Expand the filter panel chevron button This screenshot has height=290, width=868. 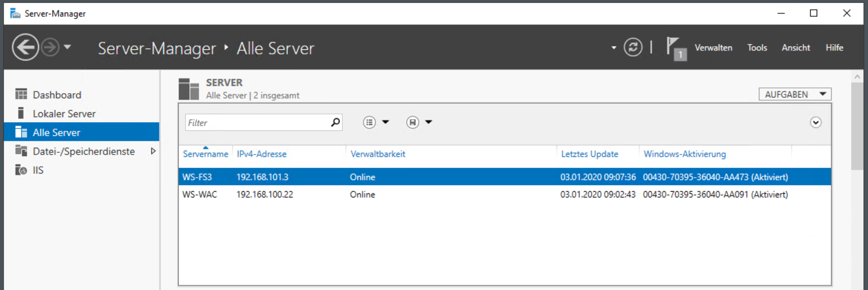pos(816,122)
